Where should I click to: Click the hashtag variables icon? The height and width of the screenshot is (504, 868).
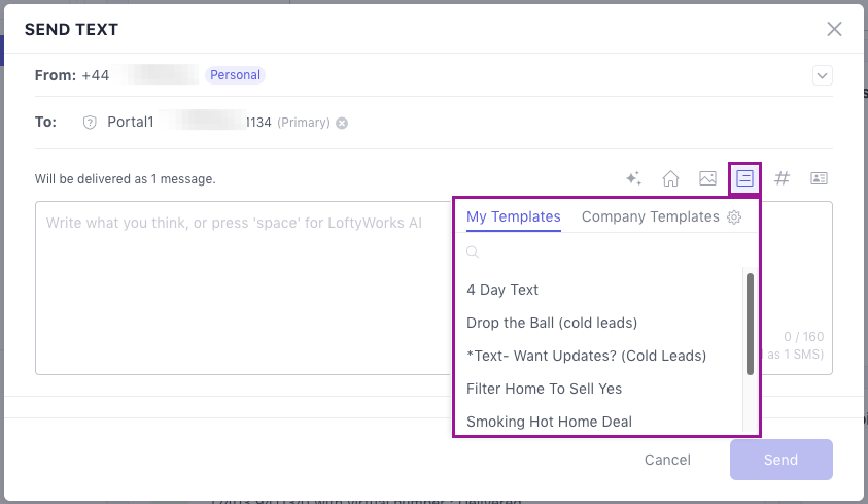pyautogui.click(x=782, y=178)
